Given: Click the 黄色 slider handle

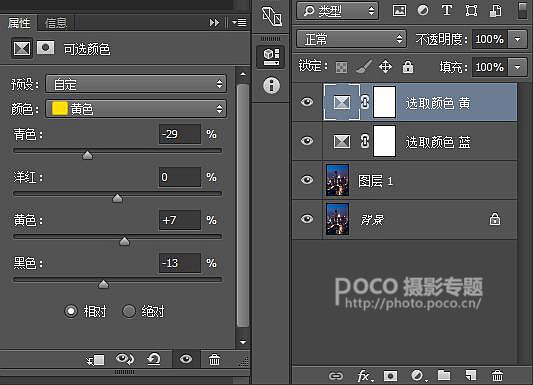Looking at the screenshot, I should pyautogui.click(x=124, y=241).
